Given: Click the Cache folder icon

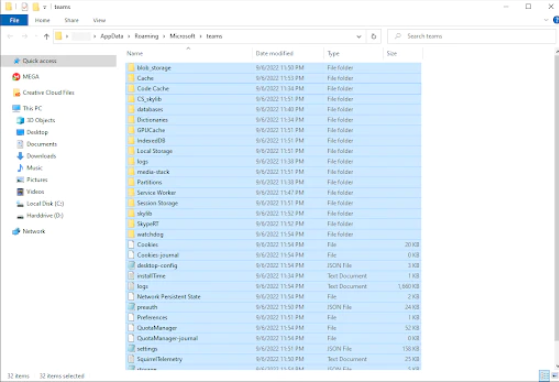Looking at the screenshot, I should (x=131, y=78).
